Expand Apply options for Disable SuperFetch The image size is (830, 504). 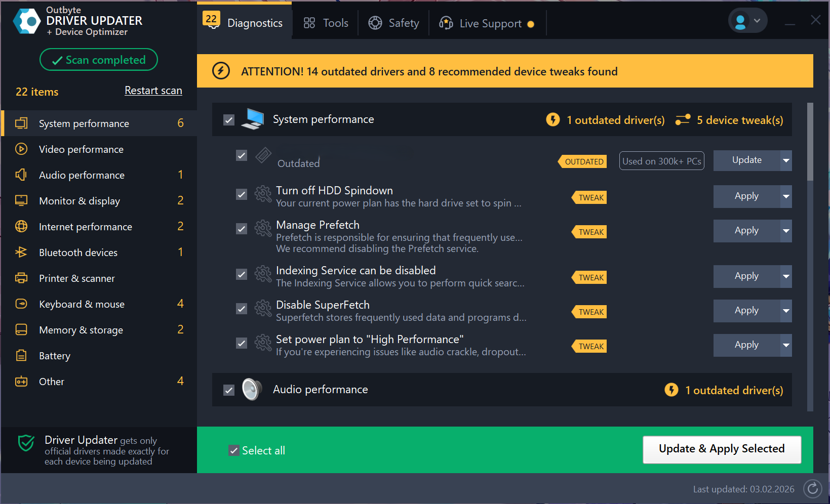pos(785,311)
